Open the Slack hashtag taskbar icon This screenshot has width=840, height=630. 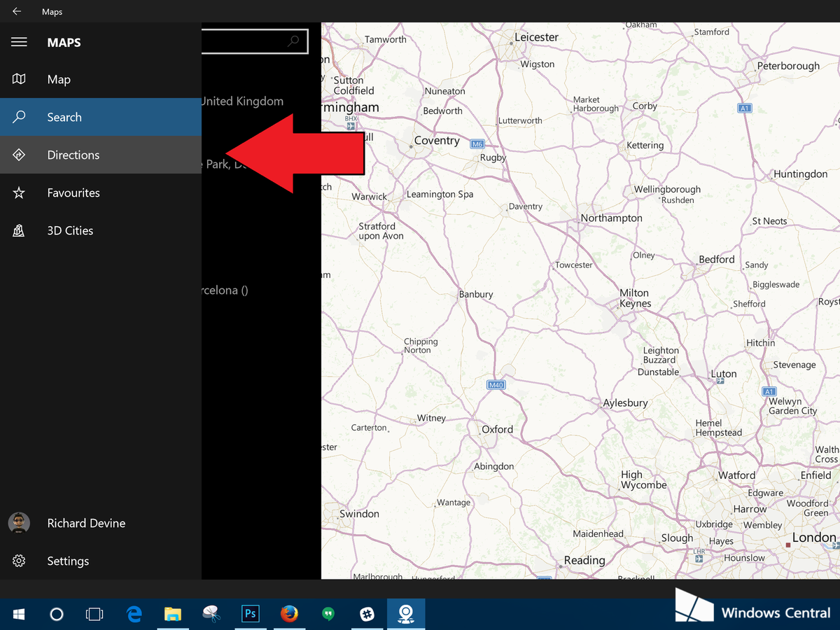tap(366, 614)
